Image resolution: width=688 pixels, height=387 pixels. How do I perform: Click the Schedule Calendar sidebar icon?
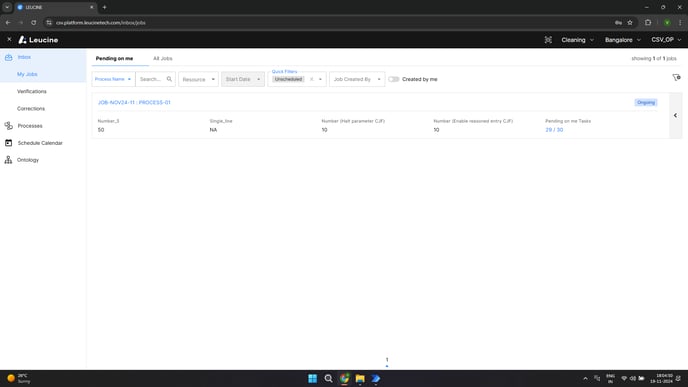click(8, 143)
